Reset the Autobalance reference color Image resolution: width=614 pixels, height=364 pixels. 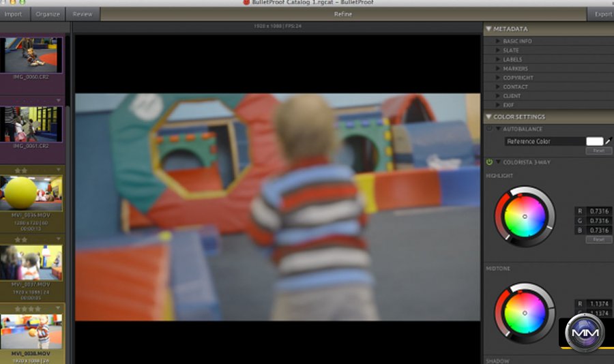[x=598, y=151]
